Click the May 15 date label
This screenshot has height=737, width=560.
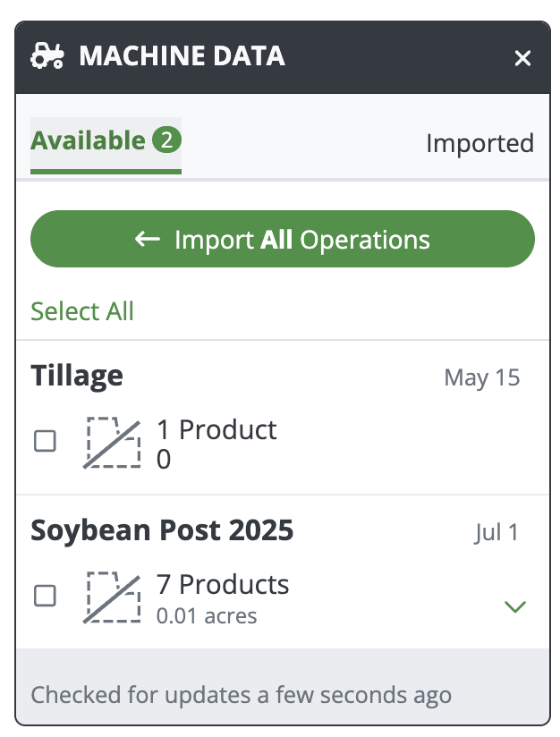(481, 377)
